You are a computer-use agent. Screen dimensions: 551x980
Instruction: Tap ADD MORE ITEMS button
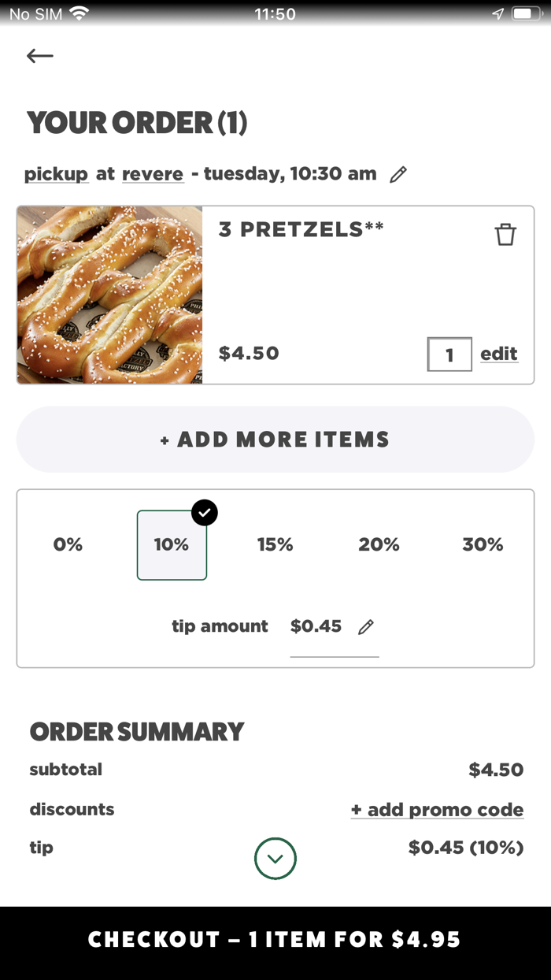coord(275,439)
